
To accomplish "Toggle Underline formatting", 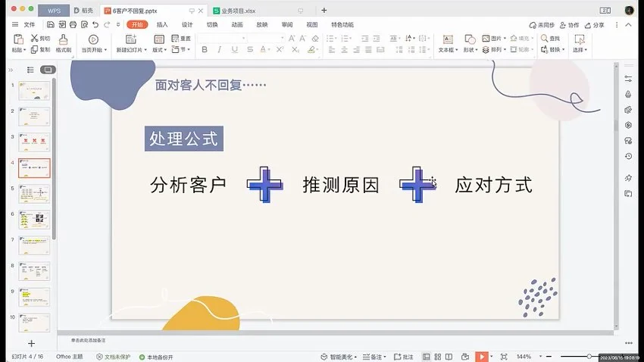I will coord(235,49).
